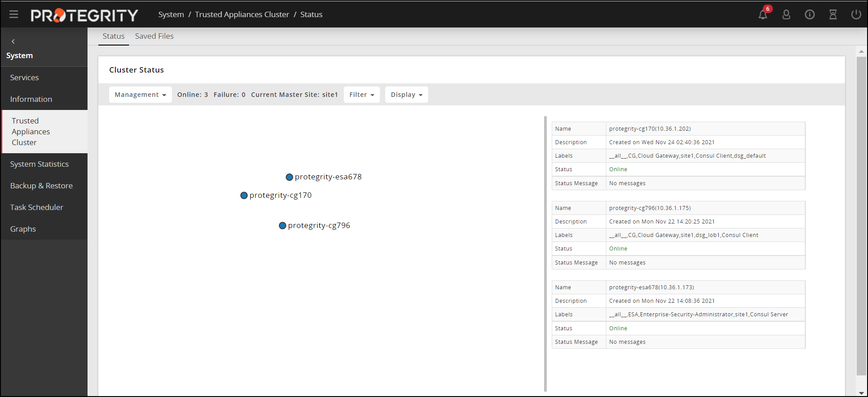Image resolution: width=868 pixels, height=397 pixels.
Task: Open the Filter dropdown
Action: (x=362, y=95)
